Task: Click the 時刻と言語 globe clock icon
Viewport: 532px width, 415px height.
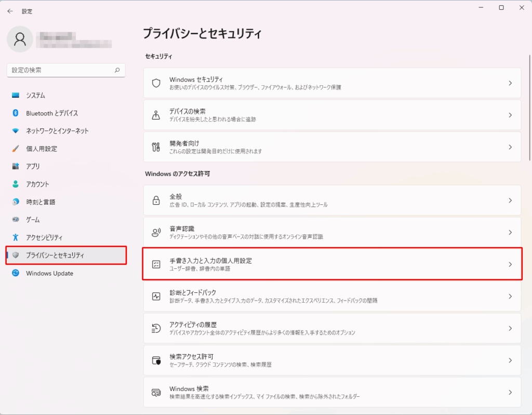Action: [16, 202]
